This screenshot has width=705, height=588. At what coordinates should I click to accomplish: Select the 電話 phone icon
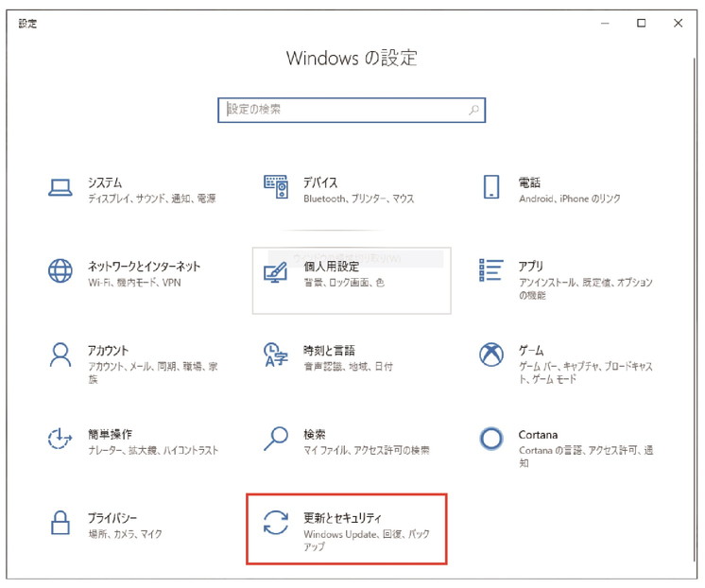(x=491, y=186)
